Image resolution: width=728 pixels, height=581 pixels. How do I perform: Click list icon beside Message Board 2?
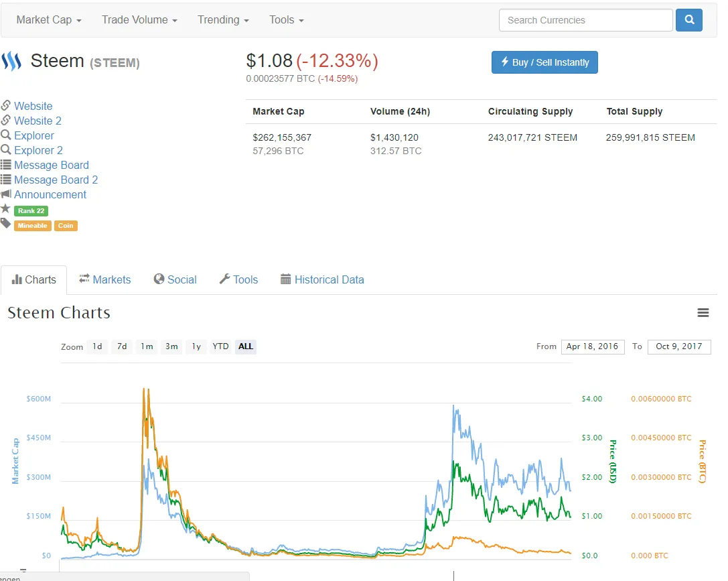5,180
